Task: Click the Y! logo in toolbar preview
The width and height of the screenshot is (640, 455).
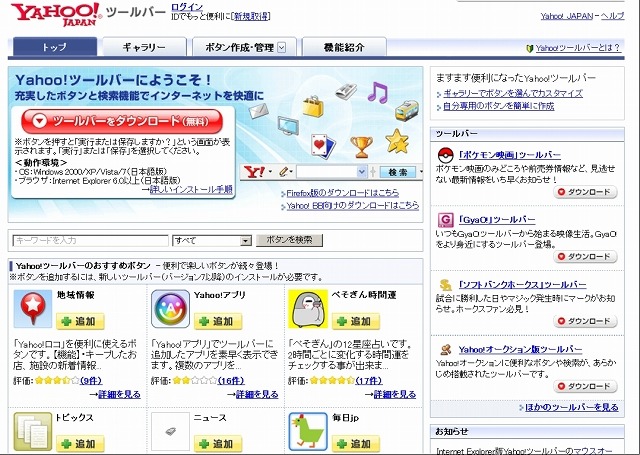Action: [x=255, y=172]
